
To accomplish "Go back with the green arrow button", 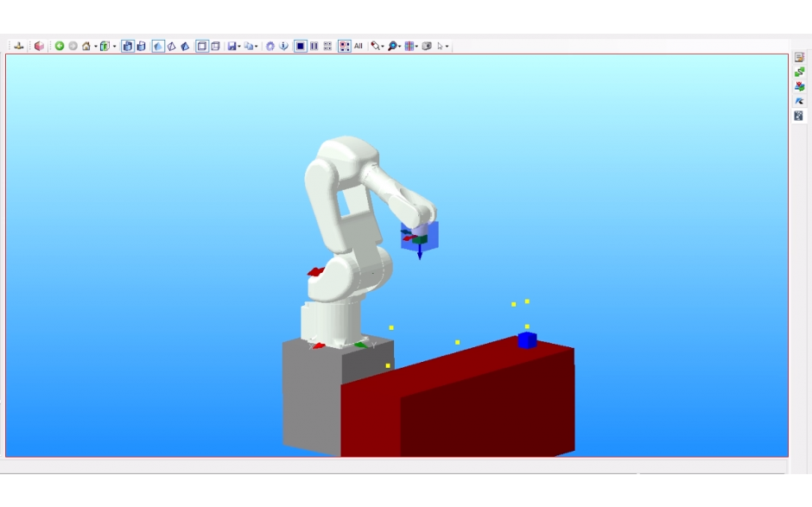I will point(60,46).
